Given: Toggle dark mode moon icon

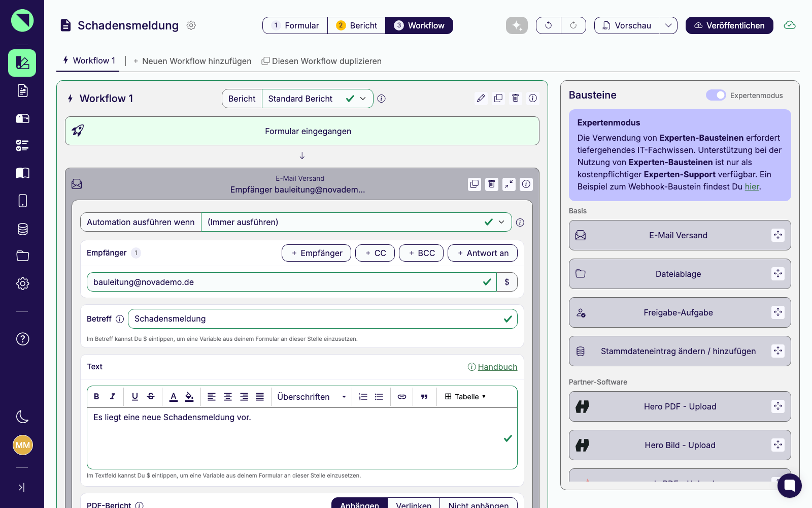Looking at the screenshot, I should tap(22, 417).
